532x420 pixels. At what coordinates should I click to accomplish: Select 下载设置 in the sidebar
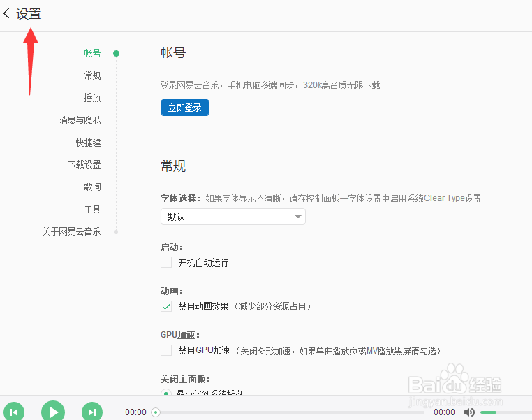pos(84,165)
